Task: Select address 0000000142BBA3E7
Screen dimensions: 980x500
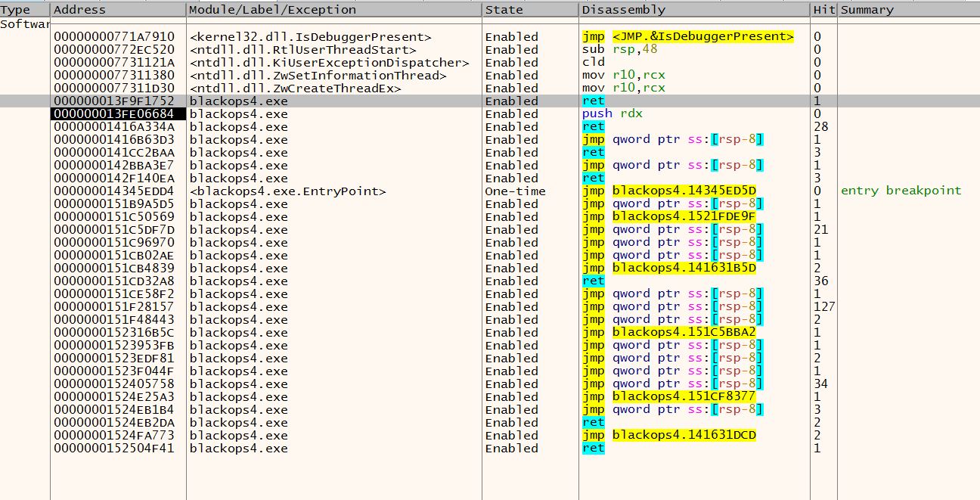Action: click(114, 166)
